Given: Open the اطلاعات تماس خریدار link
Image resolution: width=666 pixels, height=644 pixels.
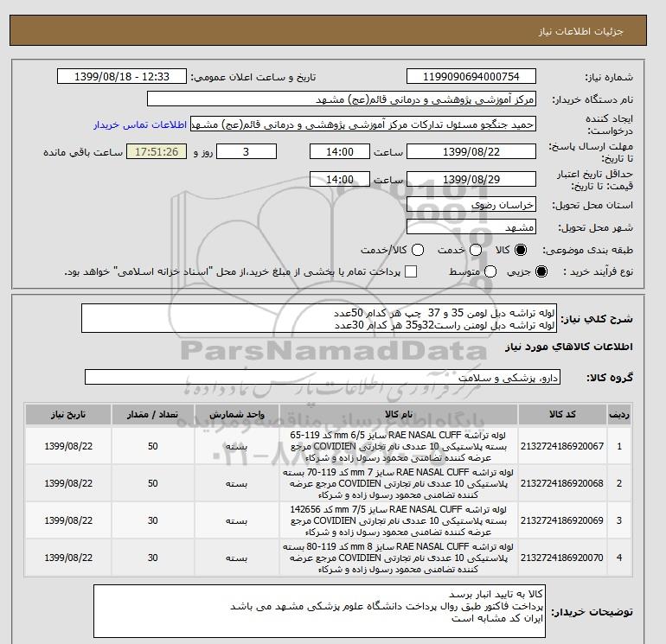Looking at the screenshot, I should [140, 124].
